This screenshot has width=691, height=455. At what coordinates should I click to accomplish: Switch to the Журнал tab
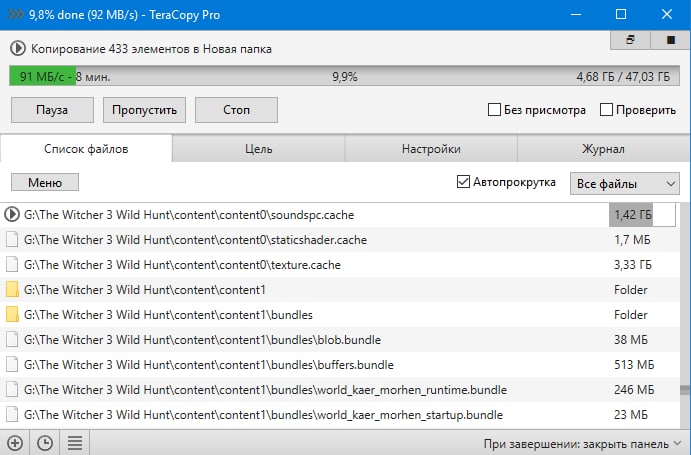tap(604, 149)
